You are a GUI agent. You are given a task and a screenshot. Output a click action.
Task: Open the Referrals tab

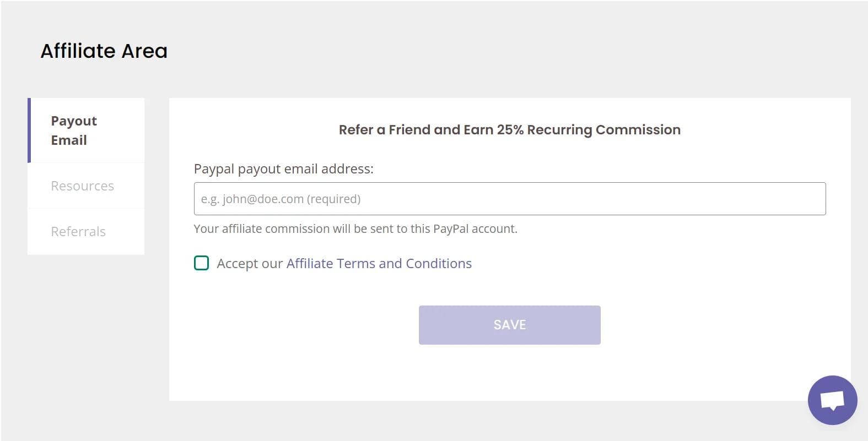point(86,232)
